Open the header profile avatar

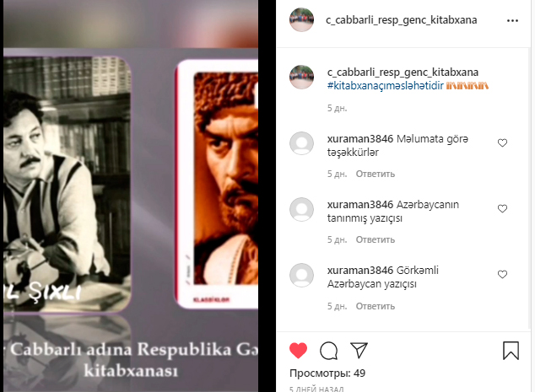301,20
